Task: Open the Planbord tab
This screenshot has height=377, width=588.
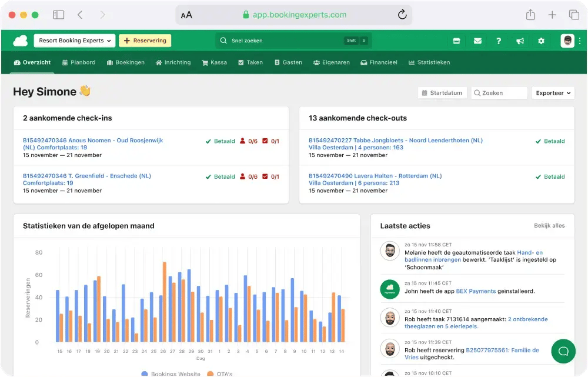Action: 79,63
